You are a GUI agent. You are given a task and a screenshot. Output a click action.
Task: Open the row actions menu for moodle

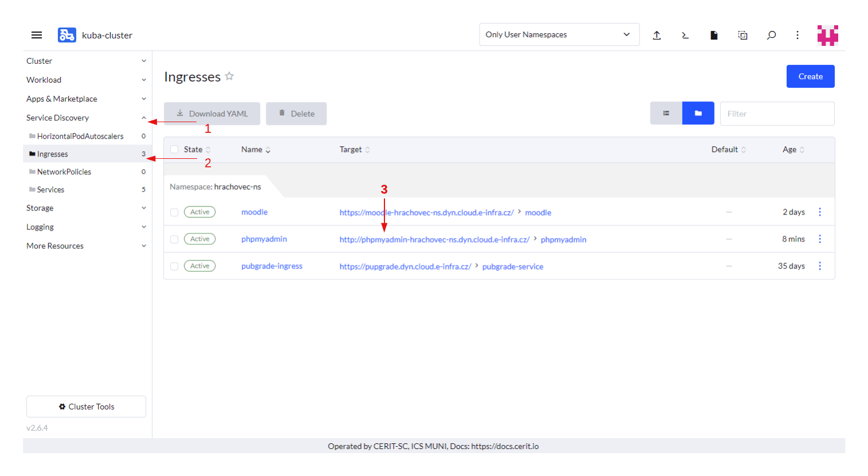coord(820,212)
